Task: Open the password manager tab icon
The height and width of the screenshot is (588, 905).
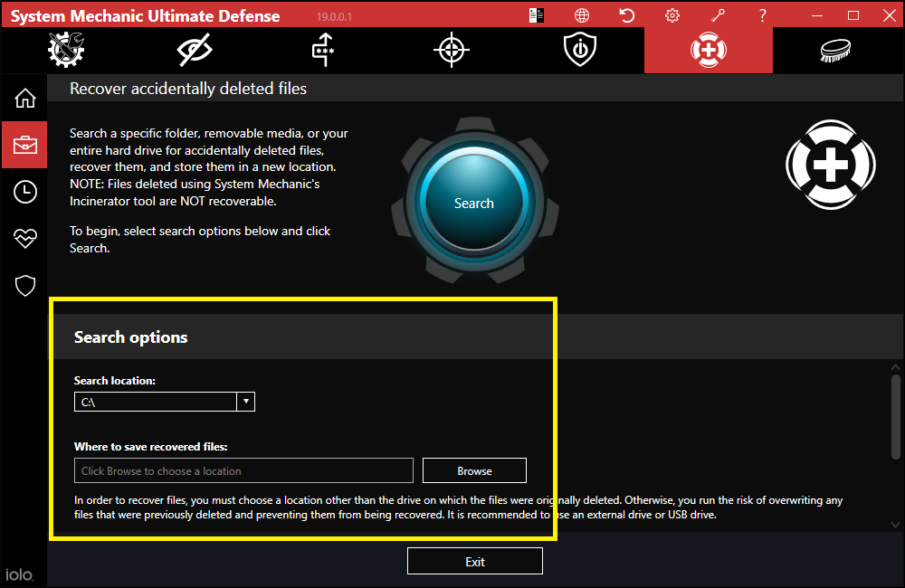Action: tap(323, 50)
